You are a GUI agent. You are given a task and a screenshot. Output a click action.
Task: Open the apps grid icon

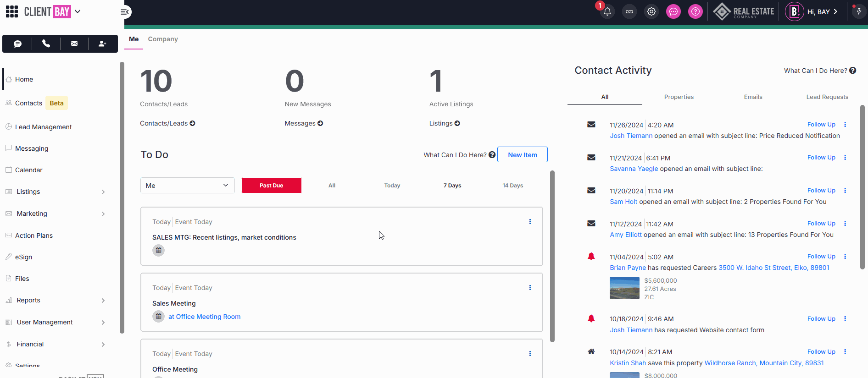[12, 11]
